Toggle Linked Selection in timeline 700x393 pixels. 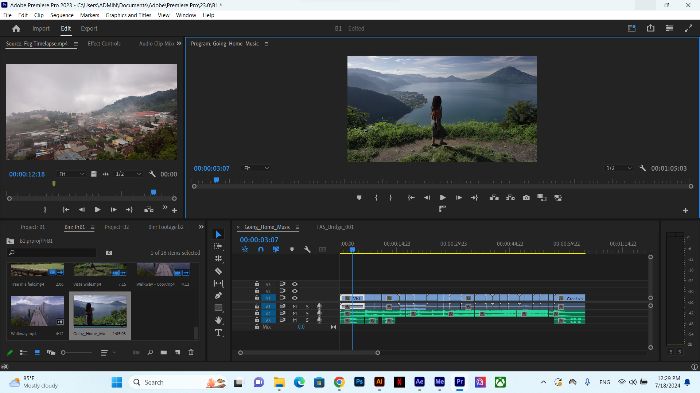pos(276,250)
